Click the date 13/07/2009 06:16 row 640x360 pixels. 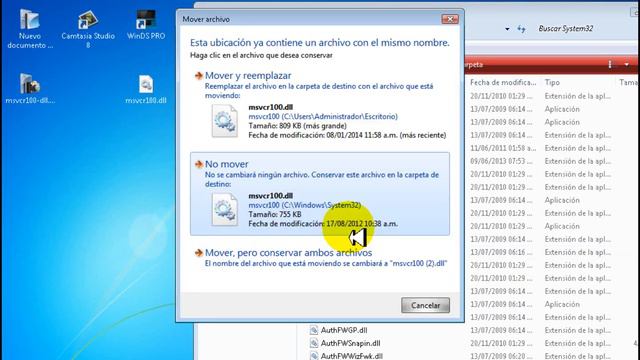[x=501, y=252]
